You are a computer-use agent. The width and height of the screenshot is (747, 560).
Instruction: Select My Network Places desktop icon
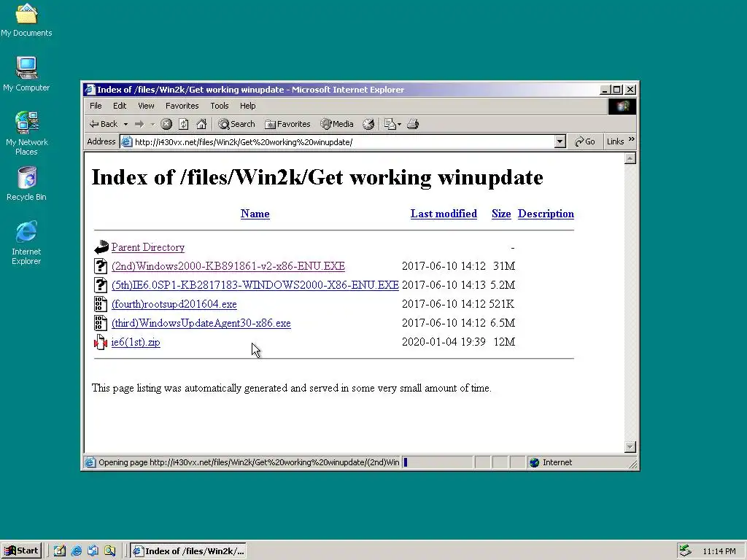coord(26,133)
